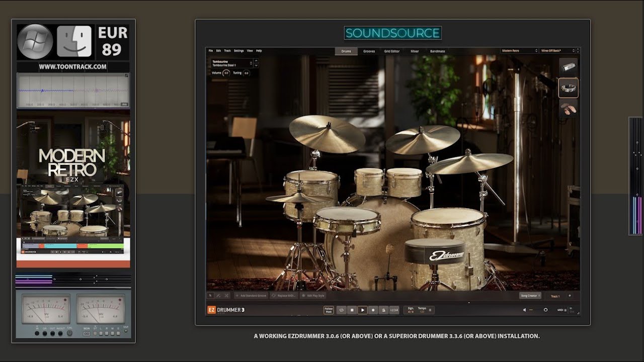Add a new track with plus button
644x362 pixels.
[570, 296]
